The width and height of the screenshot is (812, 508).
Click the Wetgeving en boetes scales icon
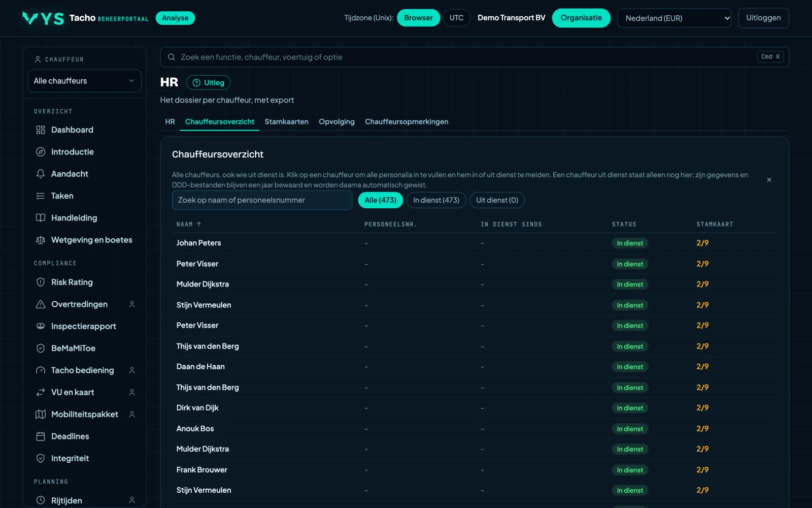(x=41, y=240)
